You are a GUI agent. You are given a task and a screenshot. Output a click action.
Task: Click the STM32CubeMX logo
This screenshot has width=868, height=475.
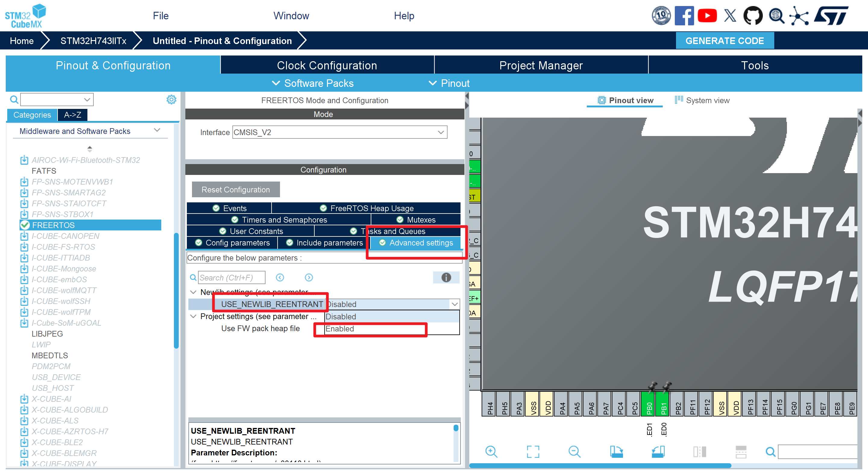pos(26,16)
